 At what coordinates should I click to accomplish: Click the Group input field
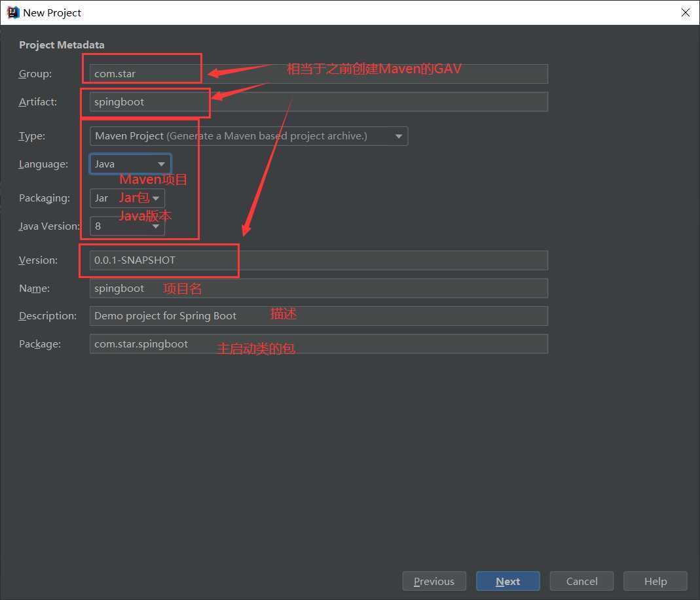pos(319,73)
